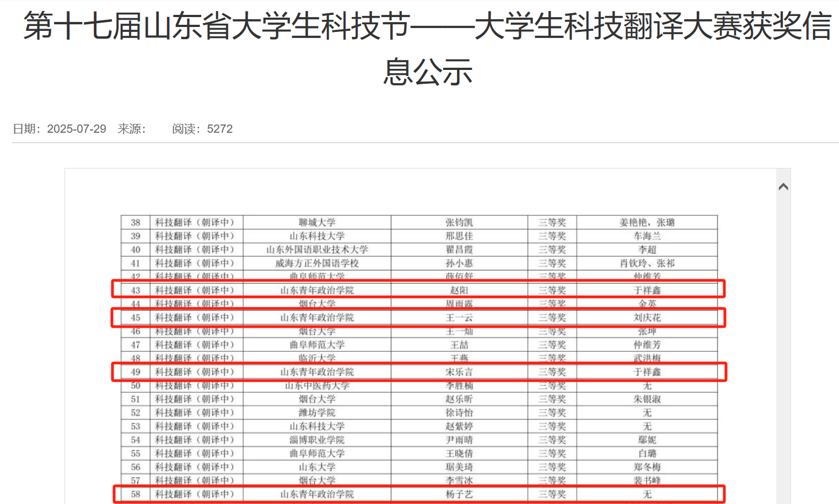Click 山东青年政治学院 in row 45
The image size is (839, 504).
[x=317, y=318]
